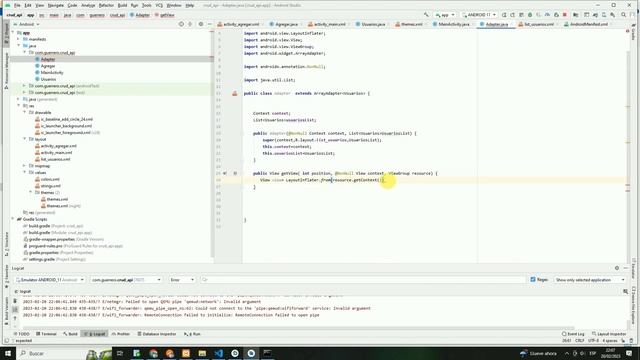
Task: Click the Run app icon next to device selector
Action: pyautogui.click(x=504, y=15)
